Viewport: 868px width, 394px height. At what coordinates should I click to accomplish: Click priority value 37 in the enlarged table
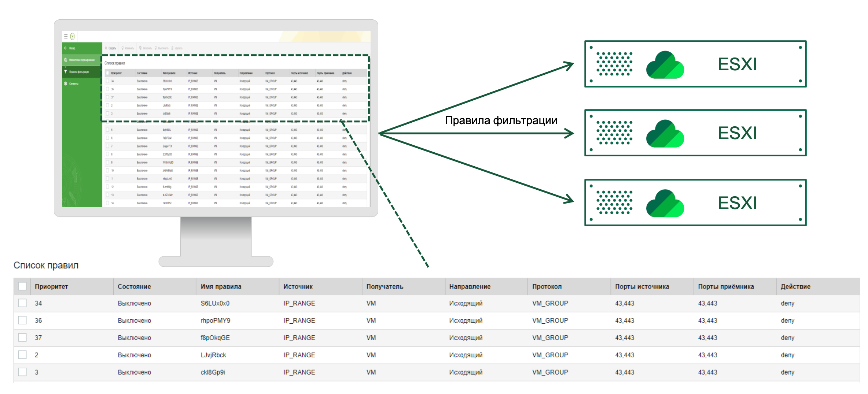pyautogui.click(x=38, y=338)
